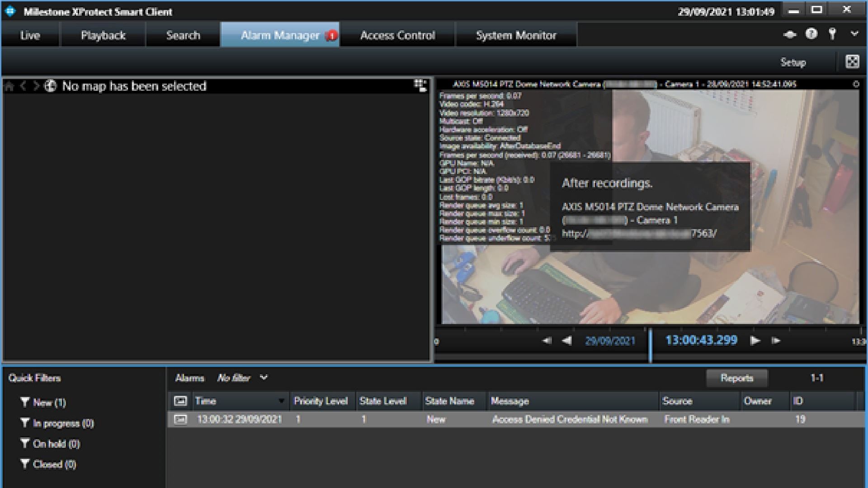Filter alarms by On hold (0)

[50, 444]
